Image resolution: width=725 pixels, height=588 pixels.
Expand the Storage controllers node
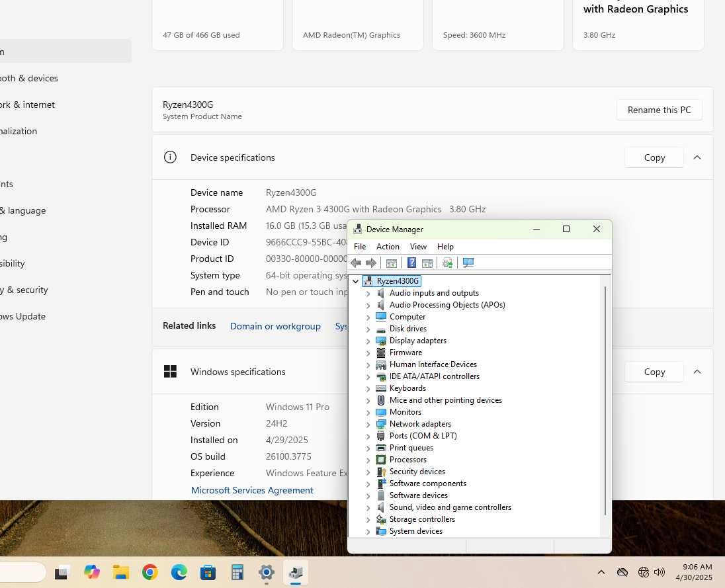[x=368, y=520]
